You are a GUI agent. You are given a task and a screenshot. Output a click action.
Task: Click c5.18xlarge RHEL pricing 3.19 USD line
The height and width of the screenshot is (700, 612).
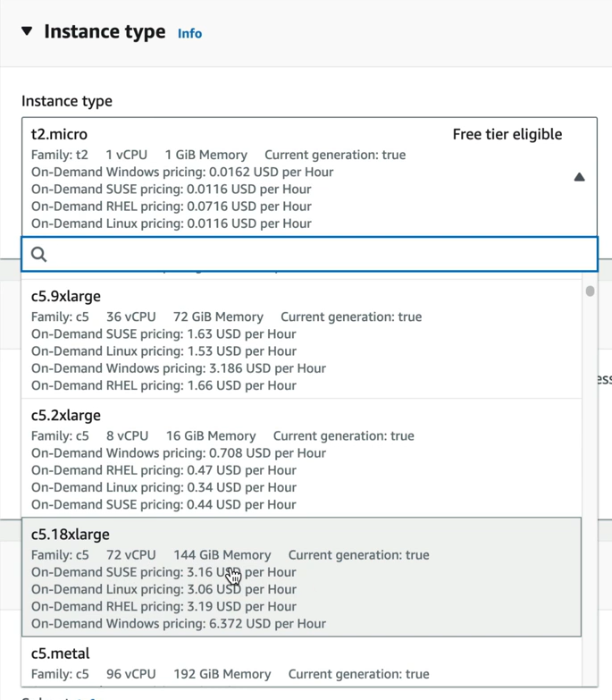point(163,606)
